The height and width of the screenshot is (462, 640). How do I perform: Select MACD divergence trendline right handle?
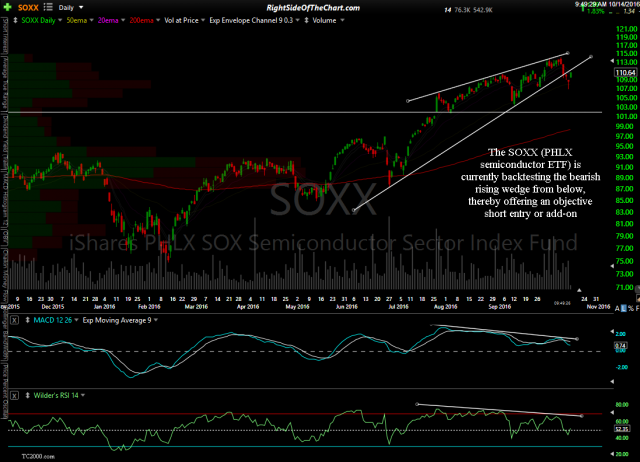click(577, 339)
